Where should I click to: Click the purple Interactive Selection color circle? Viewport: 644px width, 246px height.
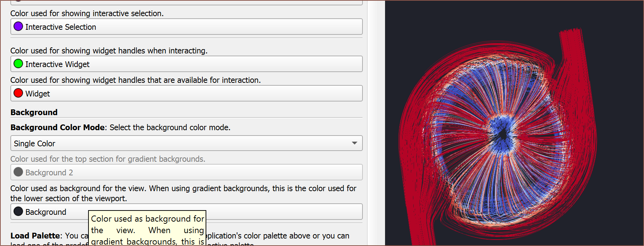click(18, 27)
